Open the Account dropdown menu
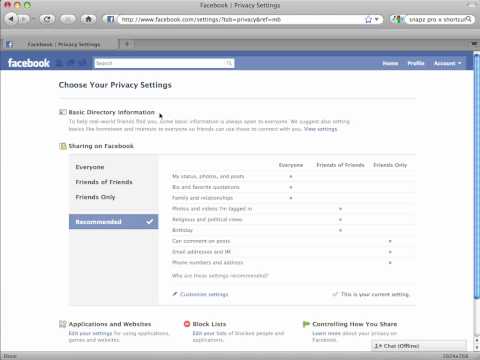This screenshot has height=360, width=480. tap(447, 63)
